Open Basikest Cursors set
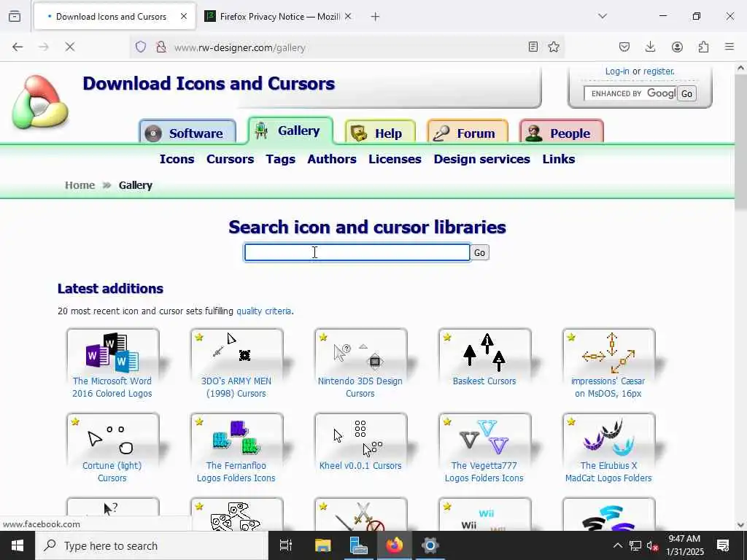This screenshot has height=560, width=747. [x=484, y=357]
